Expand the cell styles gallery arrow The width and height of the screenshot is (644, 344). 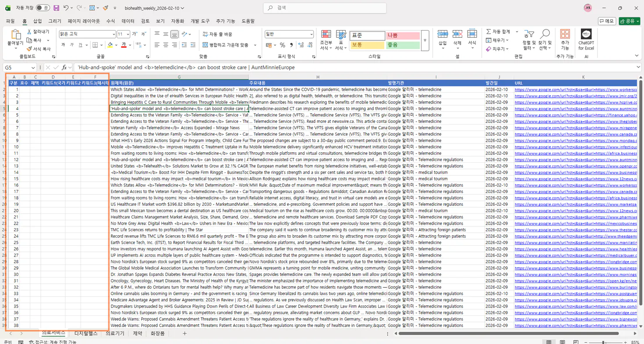(x=425, y=40)
